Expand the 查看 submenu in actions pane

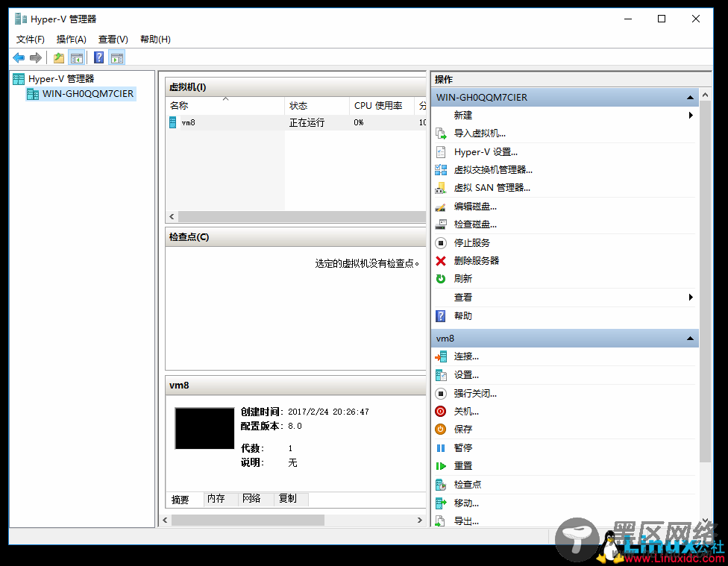tap(691, 298)
